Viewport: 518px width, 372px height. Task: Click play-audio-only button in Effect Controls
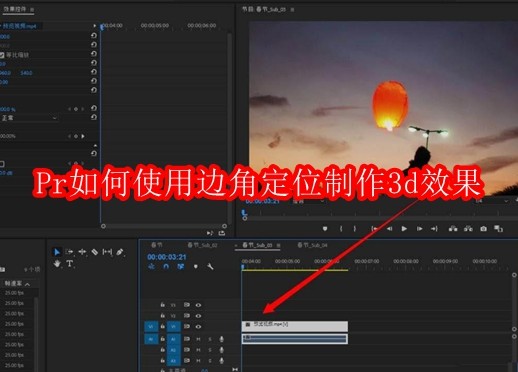pos(210,233)
